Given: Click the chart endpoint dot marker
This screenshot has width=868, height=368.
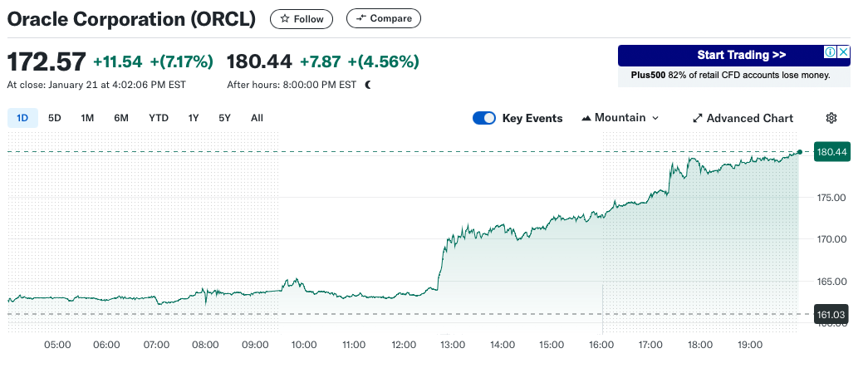Looking at the screenshot, I should [x=799, y=152].
